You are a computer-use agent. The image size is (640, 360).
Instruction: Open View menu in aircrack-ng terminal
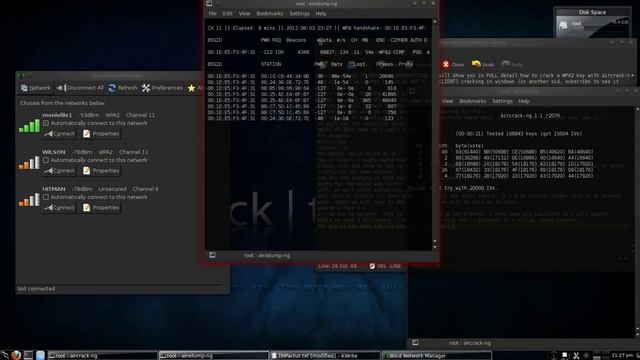[447, 101]
